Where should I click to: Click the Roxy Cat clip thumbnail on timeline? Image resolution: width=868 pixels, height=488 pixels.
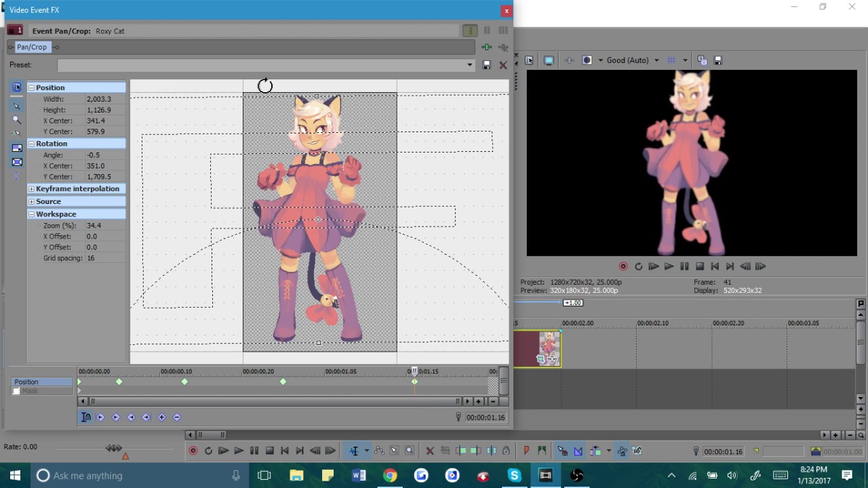click(549, 348)
